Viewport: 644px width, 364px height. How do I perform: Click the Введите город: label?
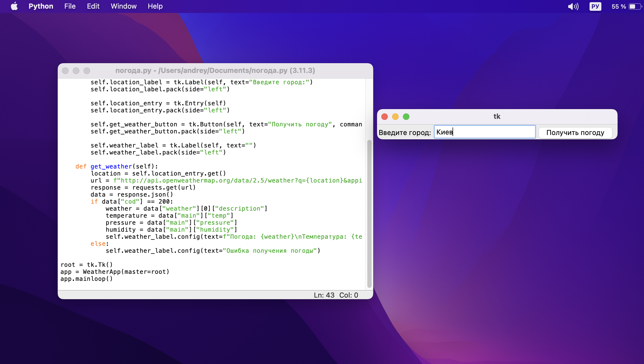coord(405,133)
